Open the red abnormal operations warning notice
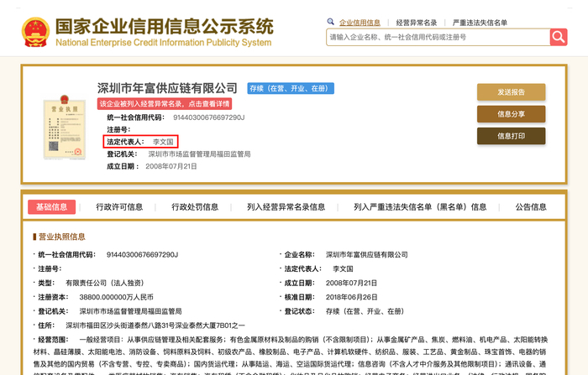The height and width of the screenshot is (375, 588). (x=165, y=103)
